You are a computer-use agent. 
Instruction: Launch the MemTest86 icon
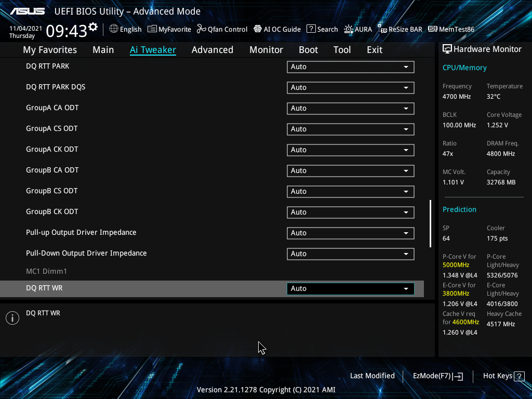click(x=433, y=29)
